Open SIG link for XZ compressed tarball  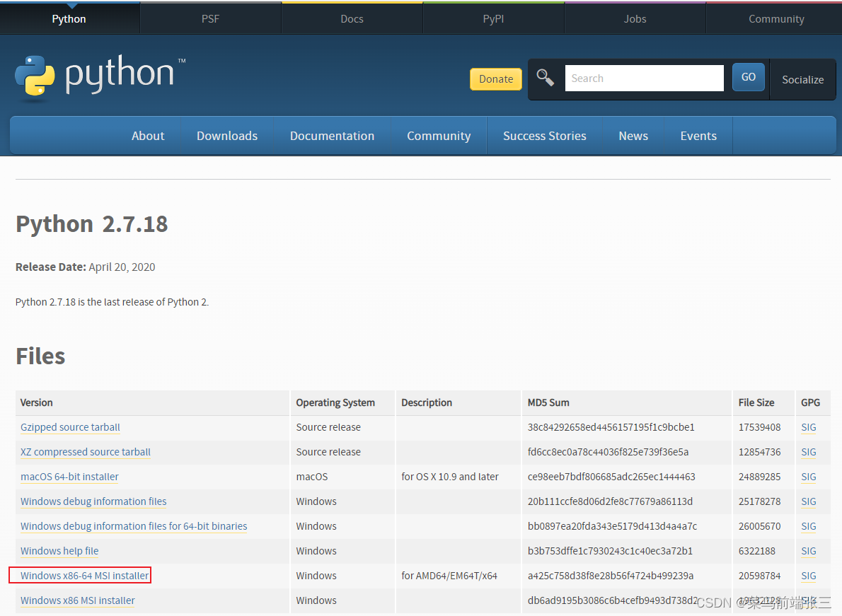click(x=808, y=452)
